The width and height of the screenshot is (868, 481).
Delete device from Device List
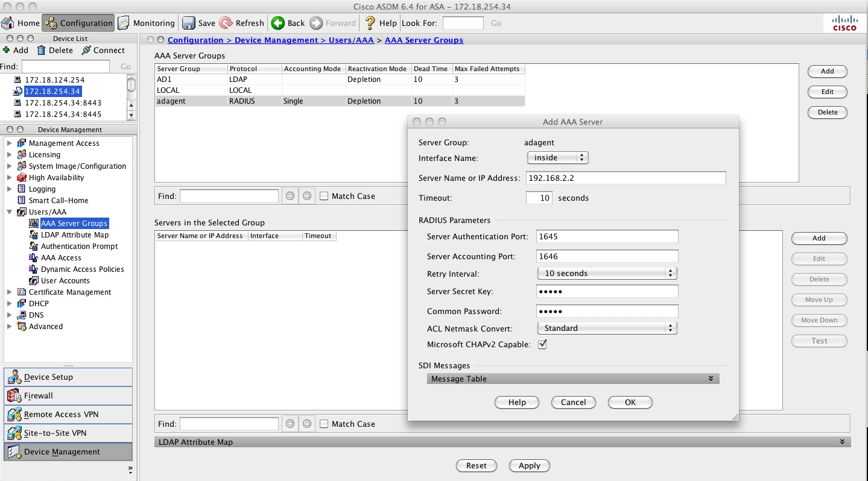[55, 50]
